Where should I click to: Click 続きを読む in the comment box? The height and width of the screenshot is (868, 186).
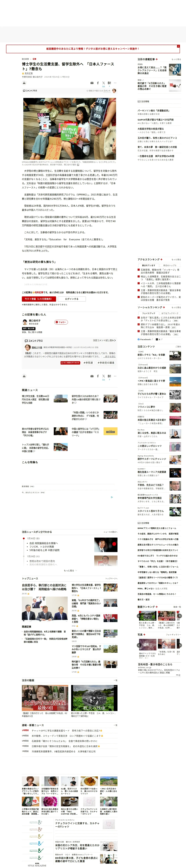click(109, 356)
